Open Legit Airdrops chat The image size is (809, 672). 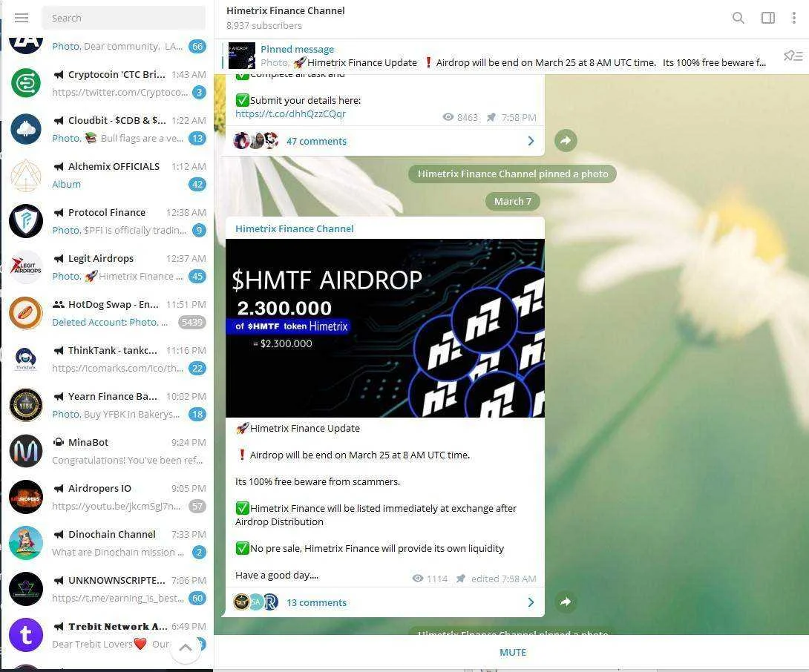tap(108, 266)
